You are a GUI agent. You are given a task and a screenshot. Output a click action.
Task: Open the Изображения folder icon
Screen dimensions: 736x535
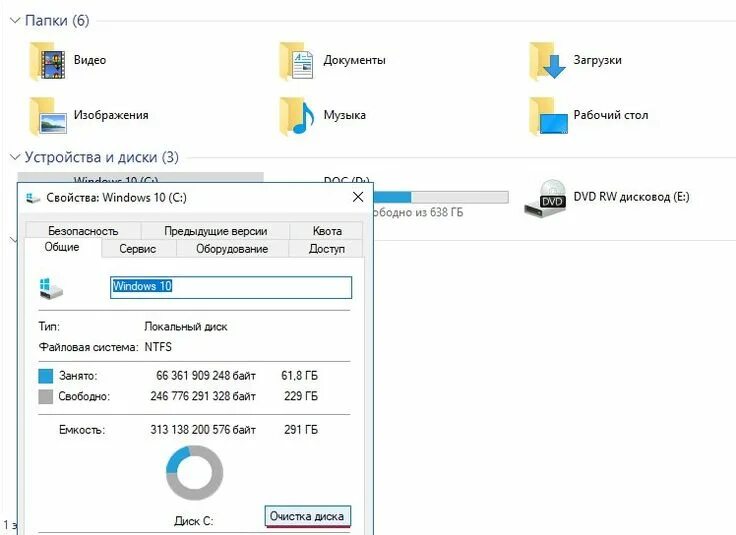coord(47,116)
